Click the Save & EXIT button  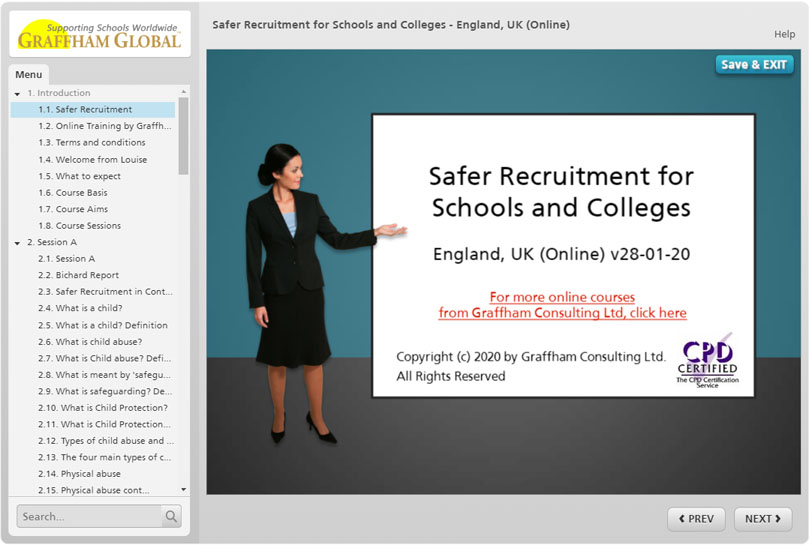tap(754, 65)
